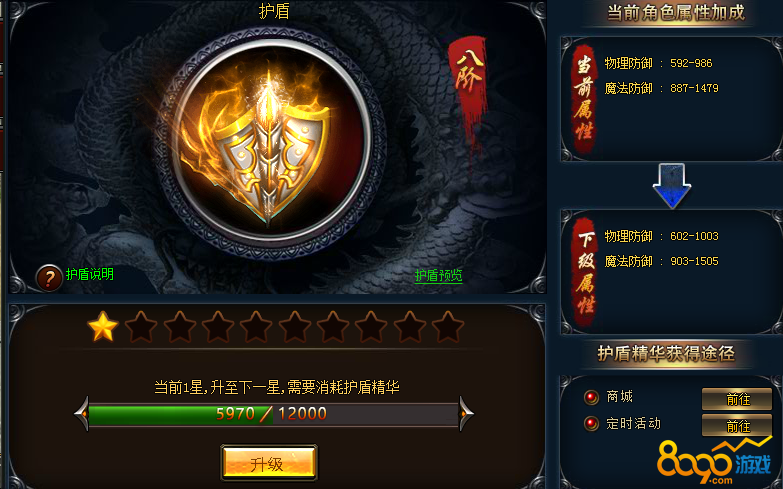Image resolution: width=783 pixels, height=489 pixels.
Task: Click the flaming shield emblem
Action: tap(270, 145)
